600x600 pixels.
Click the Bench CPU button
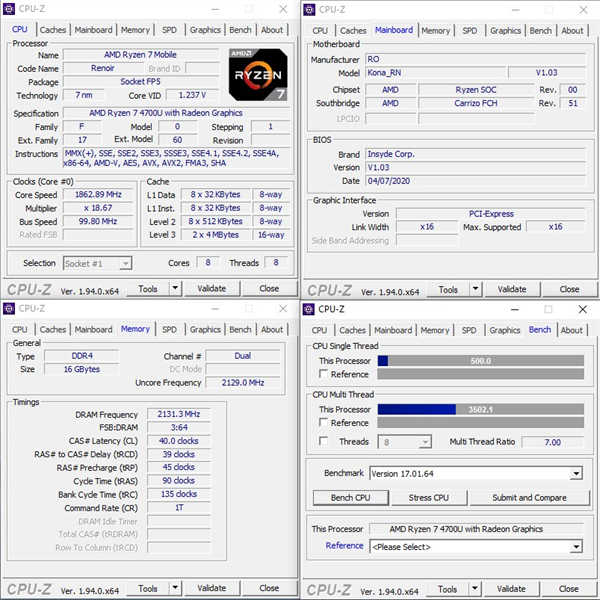[351, 498]
